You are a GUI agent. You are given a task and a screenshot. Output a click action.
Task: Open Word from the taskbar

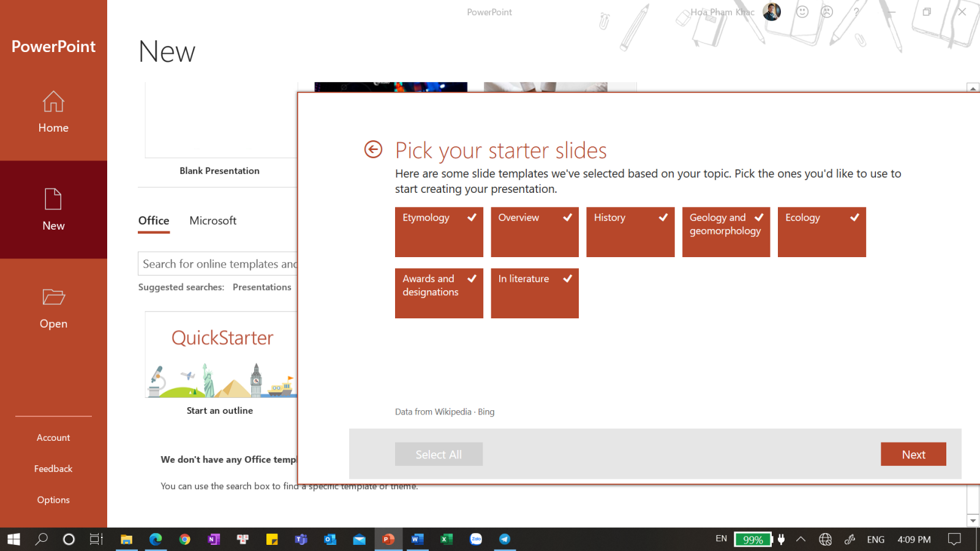pyautogui.click(x=417, y=539)
